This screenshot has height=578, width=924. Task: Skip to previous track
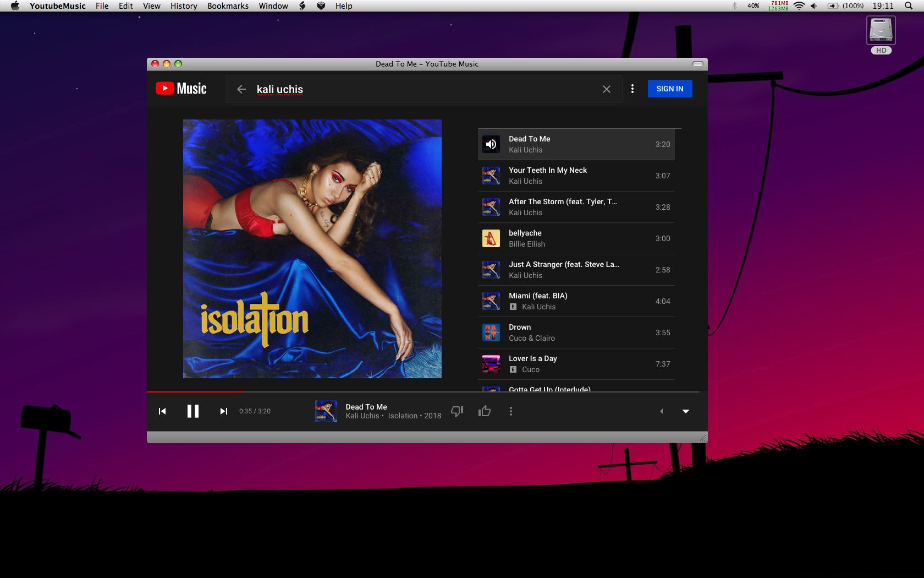(x=162, y=411)
